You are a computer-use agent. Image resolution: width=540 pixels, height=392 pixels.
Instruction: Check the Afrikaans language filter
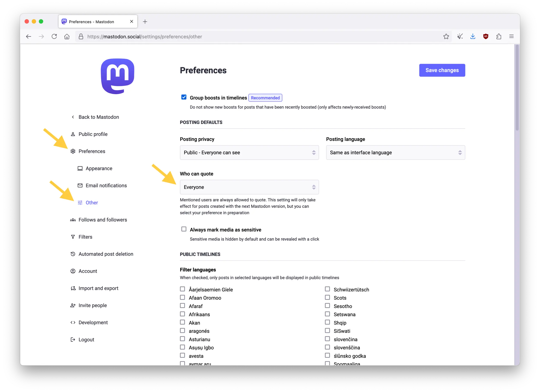[x=182, y=314]
